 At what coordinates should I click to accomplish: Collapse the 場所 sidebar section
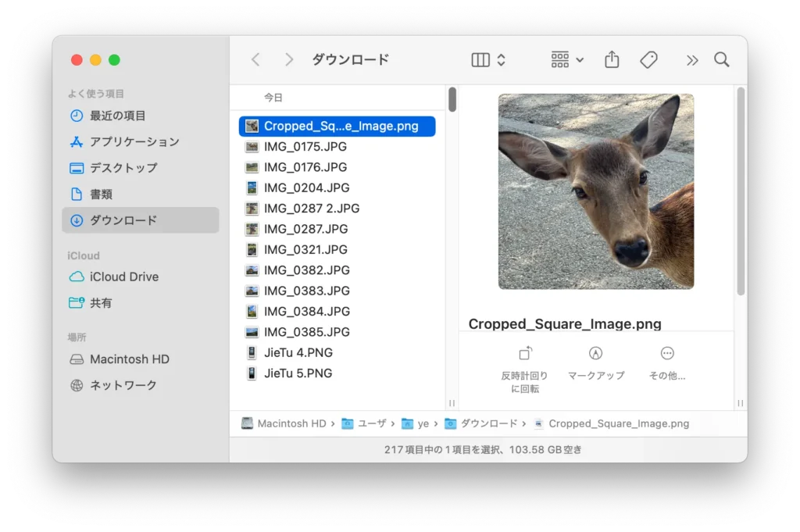click(77, 336)
